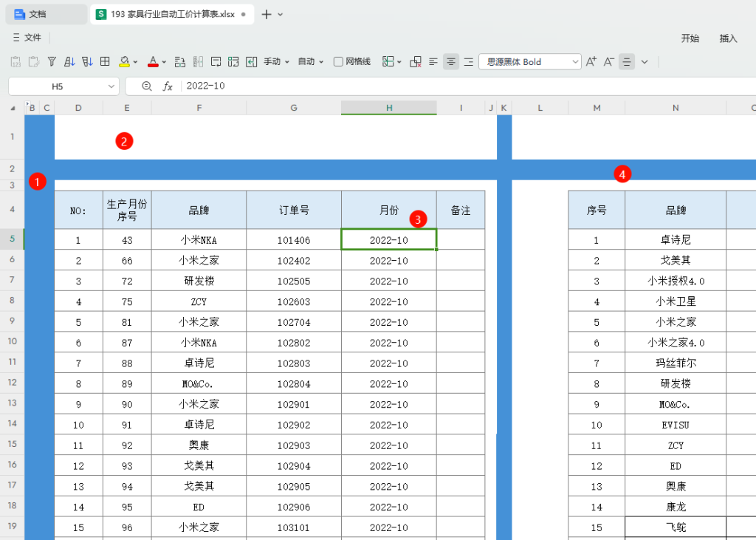Open the font color dropdown arrow
Screen dimensions: 756x540
(164, 62)
